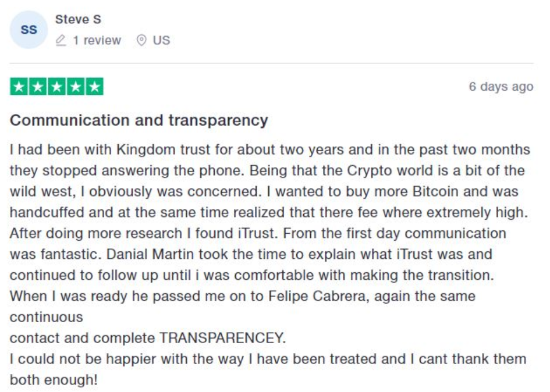Click the fifth green rating star
This screenshot has height=392, width=550.
coord(95,87)
